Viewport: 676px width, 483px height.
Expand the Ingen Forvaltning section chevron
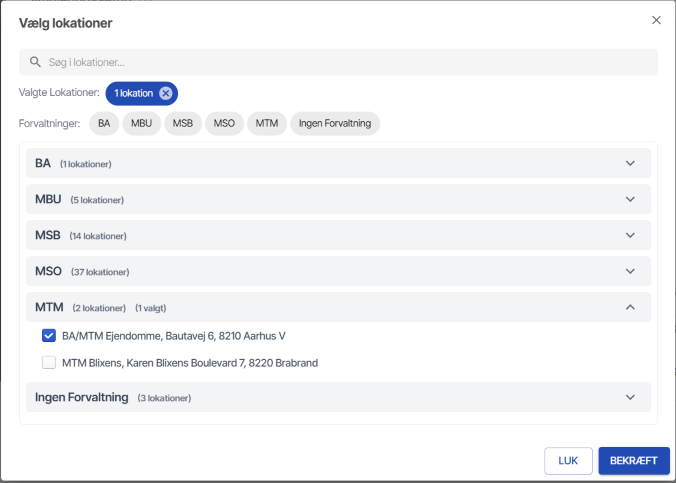630,397
